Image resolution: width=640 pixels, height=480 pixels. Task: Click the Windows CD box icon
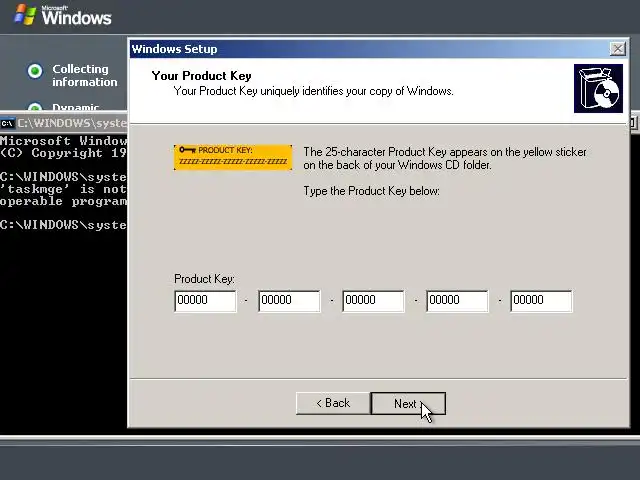(x=598, y=88)
